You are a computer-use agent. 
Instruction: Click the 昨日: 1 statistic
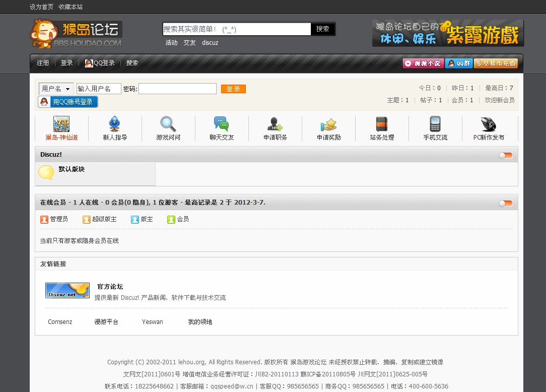pyautogui.click(x=462, y=88)
